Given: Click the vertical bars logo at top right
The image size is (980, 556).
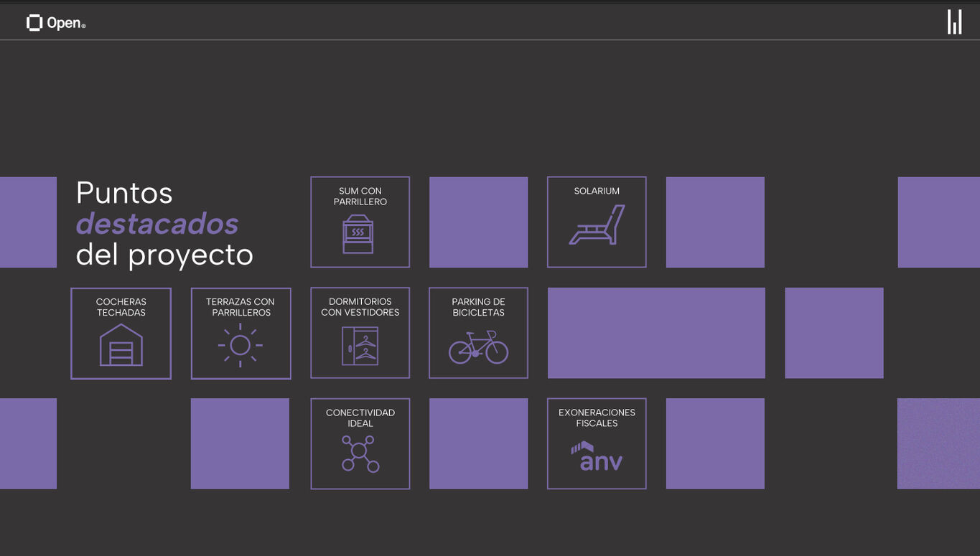Looking at the screenshot, I should click(954, 22).
